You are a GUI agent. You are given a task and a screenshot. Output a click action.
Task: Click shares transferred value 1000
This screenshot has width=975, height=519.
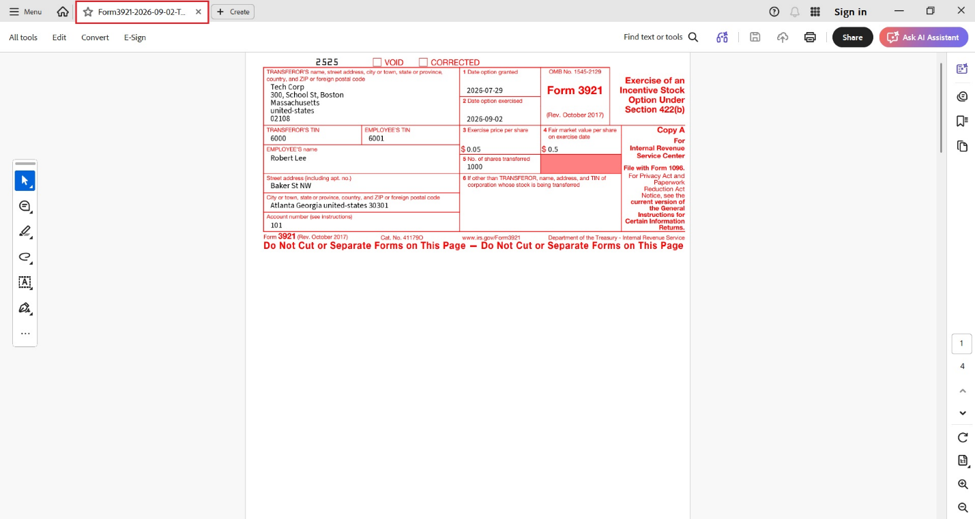point(474,167)
